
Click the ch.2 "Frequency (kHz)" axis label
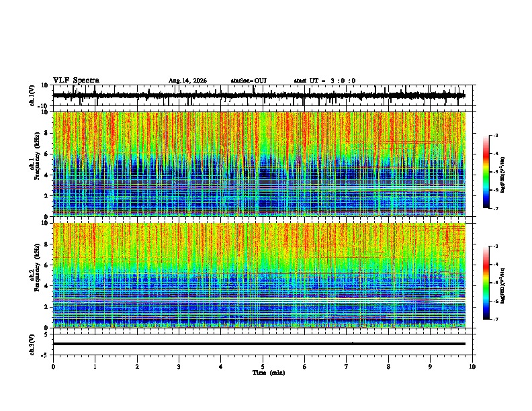(x=37, y=267)
